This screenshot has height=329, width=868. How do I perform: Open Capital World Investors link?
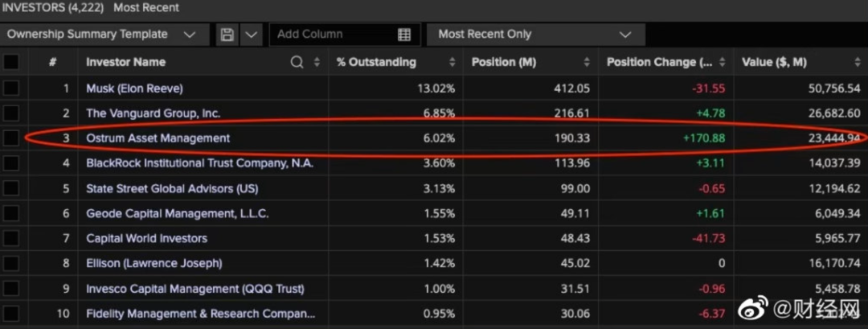pyautogui.click(x=147, y=238)
